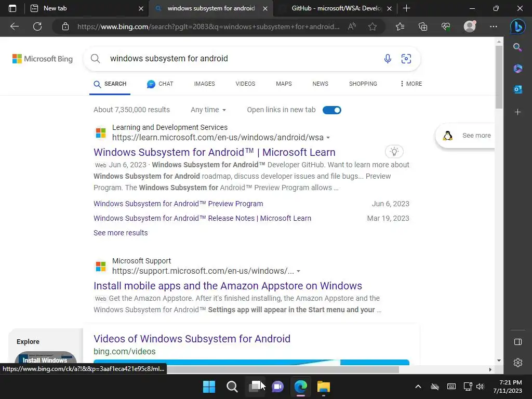The height and width of the screenshot is (399, 532).
Task: Select the MAPS search tab
Action: coord(284,84)
